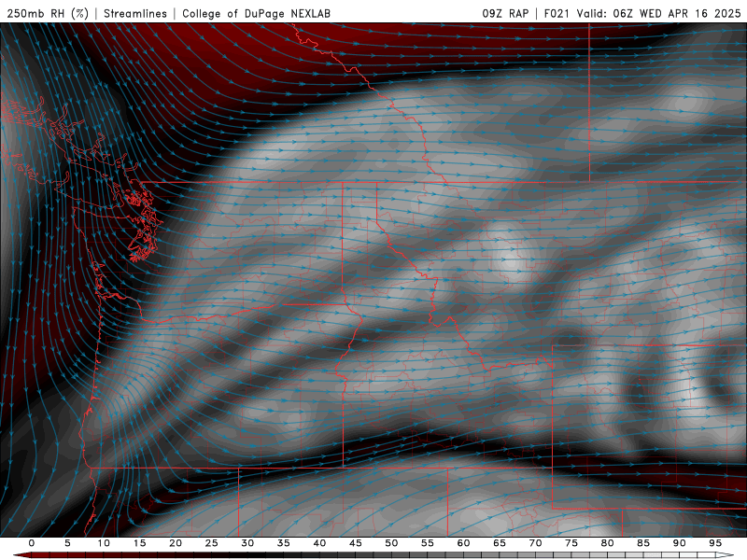Click the colorbar label '15'
This screenshot has height=560, width=747.
pyautogui.click(x=139, y=543)
